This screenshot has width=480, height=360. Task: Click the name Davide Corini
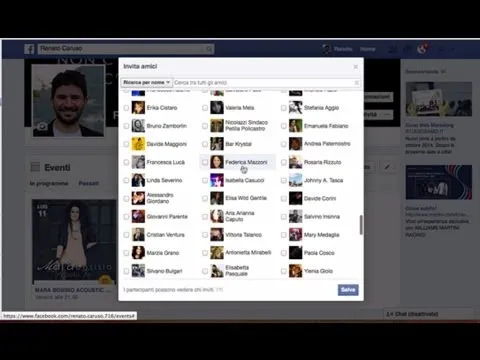point(320,198)
